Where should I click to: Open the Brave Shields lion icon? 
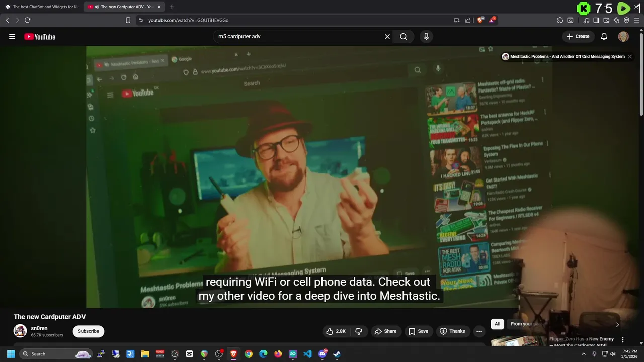tap(480, 20)
